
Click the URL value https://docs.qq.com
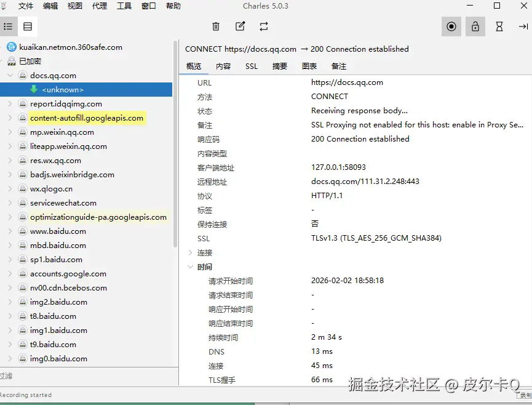pyautogui.click(x=347, y=82)
